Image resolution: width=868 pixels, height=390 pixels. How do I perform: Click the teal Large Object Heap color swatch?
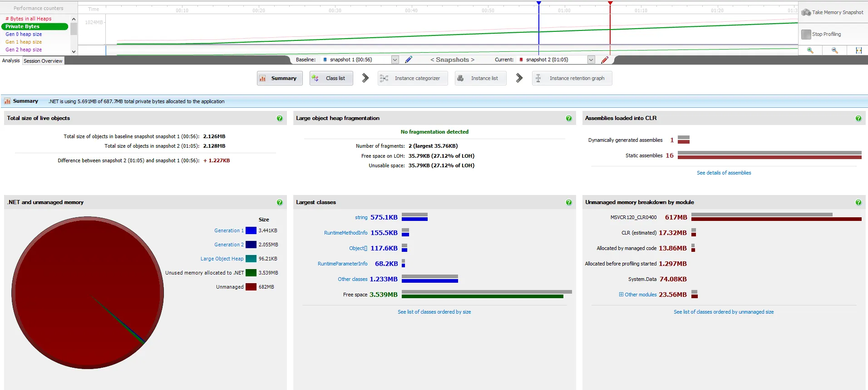[251, 259]
